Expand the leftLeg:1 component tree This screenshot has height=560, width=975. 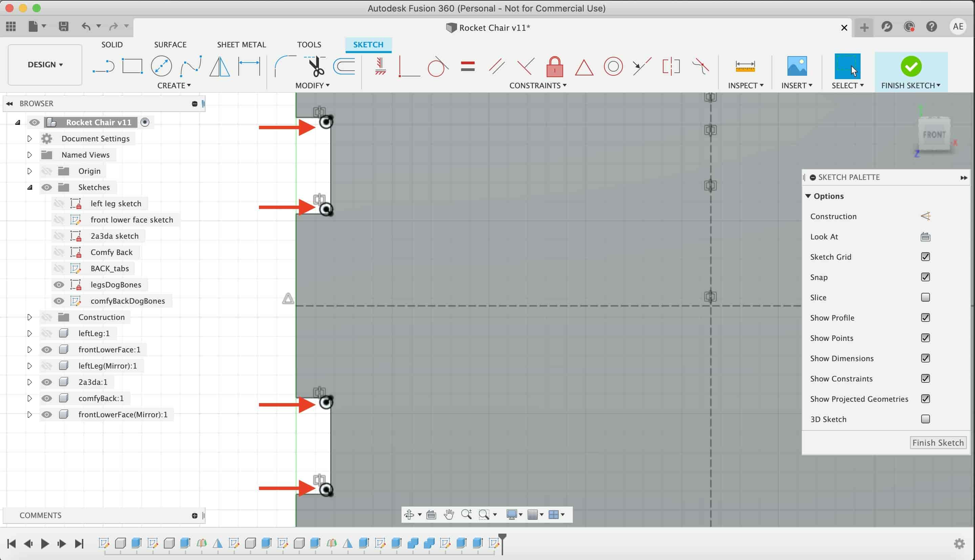coord(29,333)
